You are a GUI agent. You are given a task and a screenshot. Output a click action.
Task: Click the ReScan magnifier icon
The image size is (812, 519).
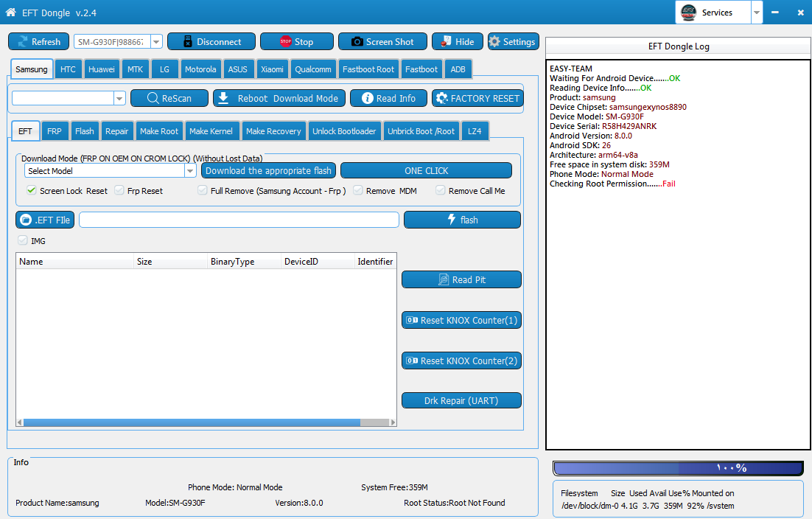pyautogui.click(x=153, y=98)
